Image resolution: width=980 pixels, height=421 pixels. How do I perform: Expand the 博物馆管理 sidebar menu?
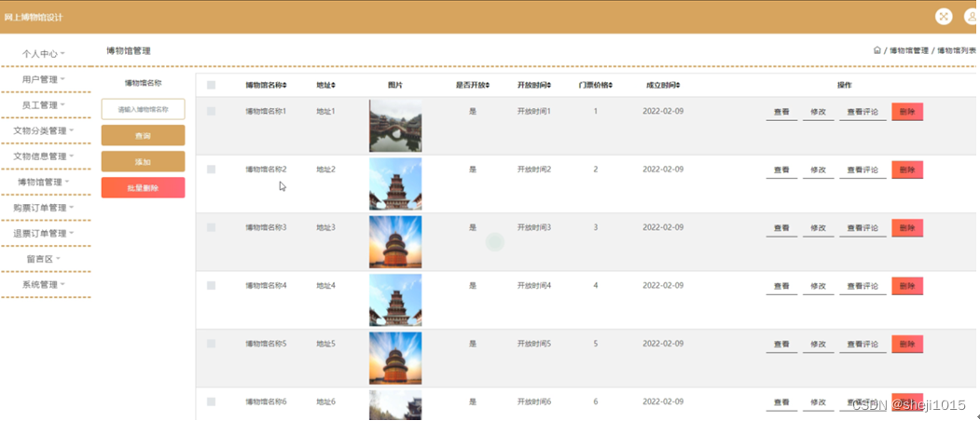tap(44, 182)
